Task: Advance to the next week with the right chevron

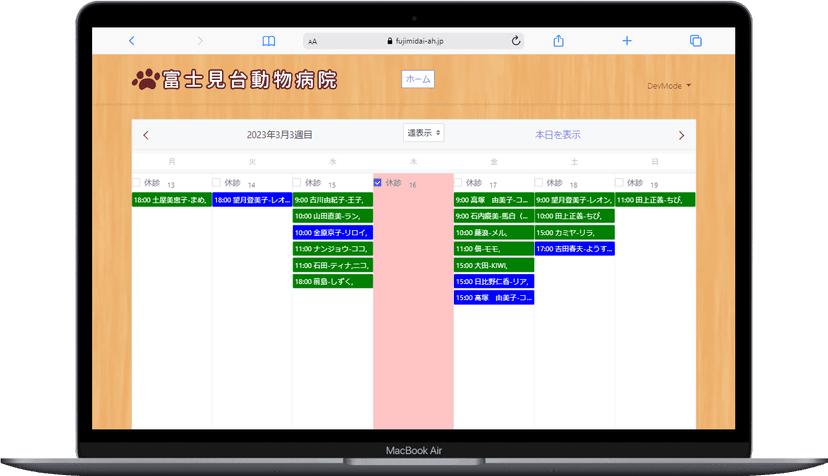Action: point(682,135)
